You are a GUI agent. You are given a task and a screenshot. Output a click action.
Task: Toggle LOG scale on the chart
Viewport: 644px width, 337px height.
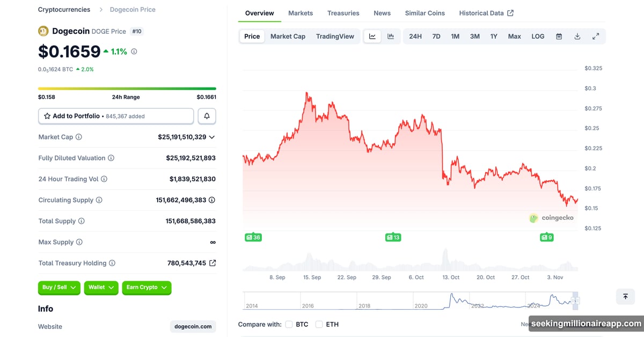(538, 36)
